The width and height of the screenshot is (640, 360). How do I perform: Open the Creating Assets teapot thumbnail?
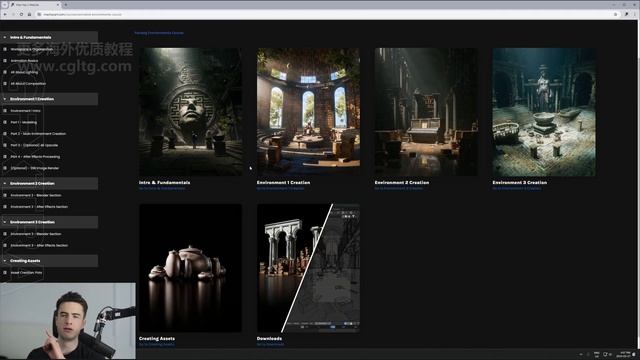click(x=191, y=268)
